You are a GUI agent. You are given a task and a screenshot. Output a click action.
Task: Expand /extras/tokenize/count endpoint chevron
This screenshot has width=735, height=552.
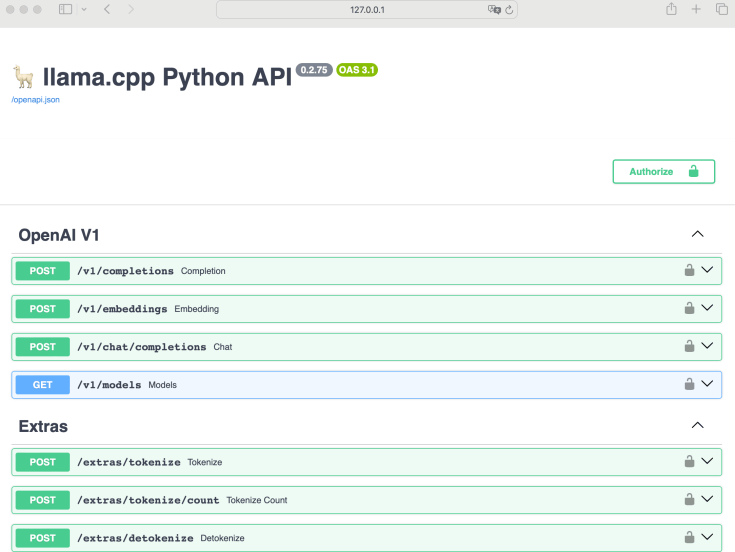pyautogui.click(x=707, y=499)
